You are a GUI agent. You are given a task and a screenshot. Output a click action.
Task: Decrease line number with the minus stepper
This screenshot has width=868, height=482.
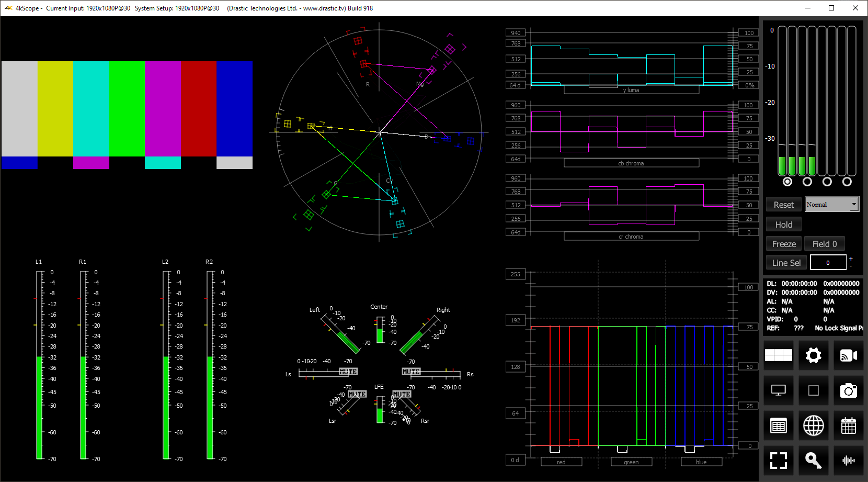(851, 266)
